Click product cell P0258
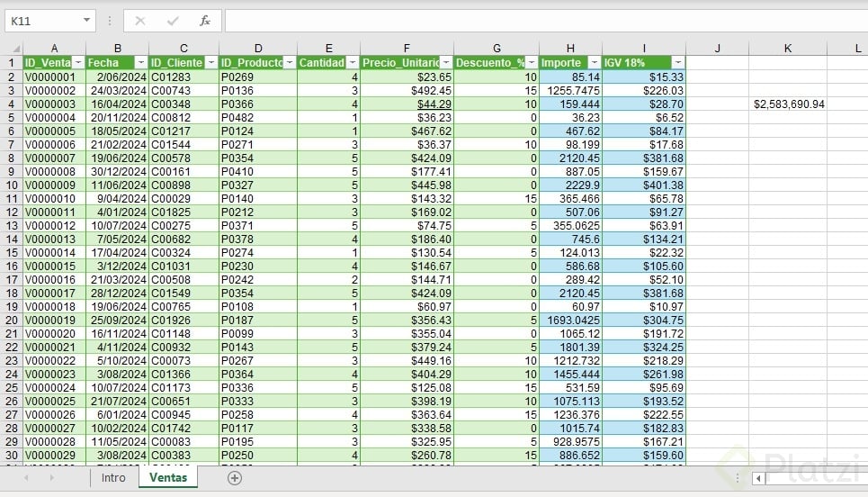The width and height of the screenshot is (868, 497). 258,414
